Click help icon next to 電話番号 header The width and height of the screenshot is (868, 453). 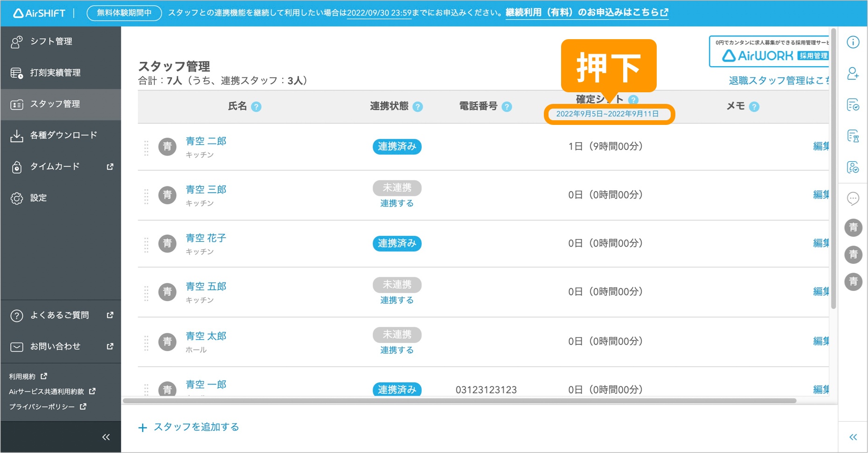(x=507, y=107)
